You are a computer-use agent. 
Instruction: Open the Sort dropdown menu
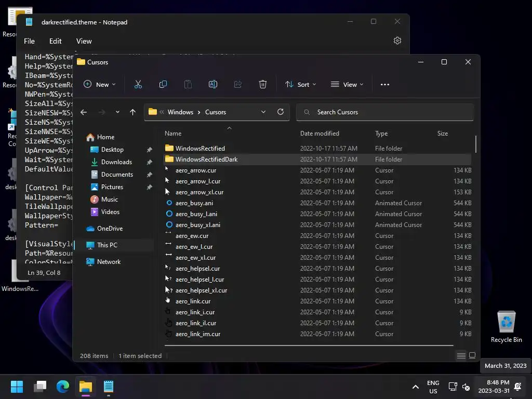pos(301,85)
